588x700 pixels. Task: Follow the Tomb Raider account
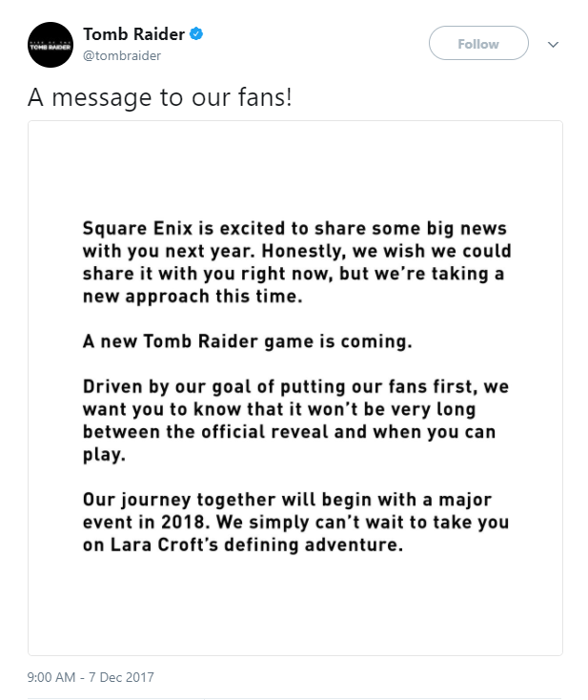click(478, 43)
